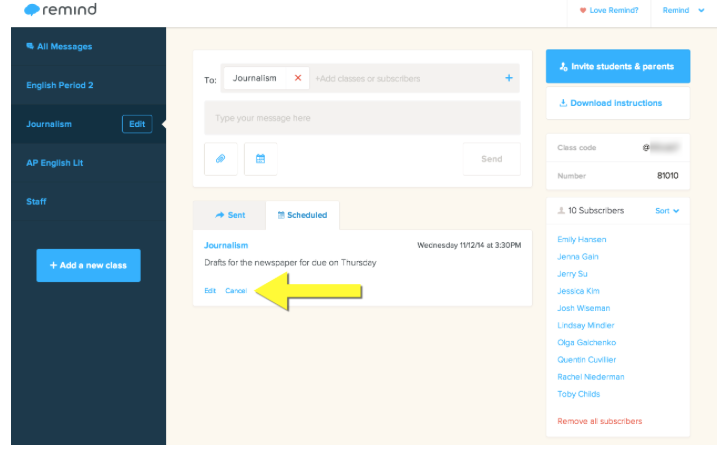Open subscriber Jessica Kim
Viewport: 724px width, 460px height.
(578, 291)
